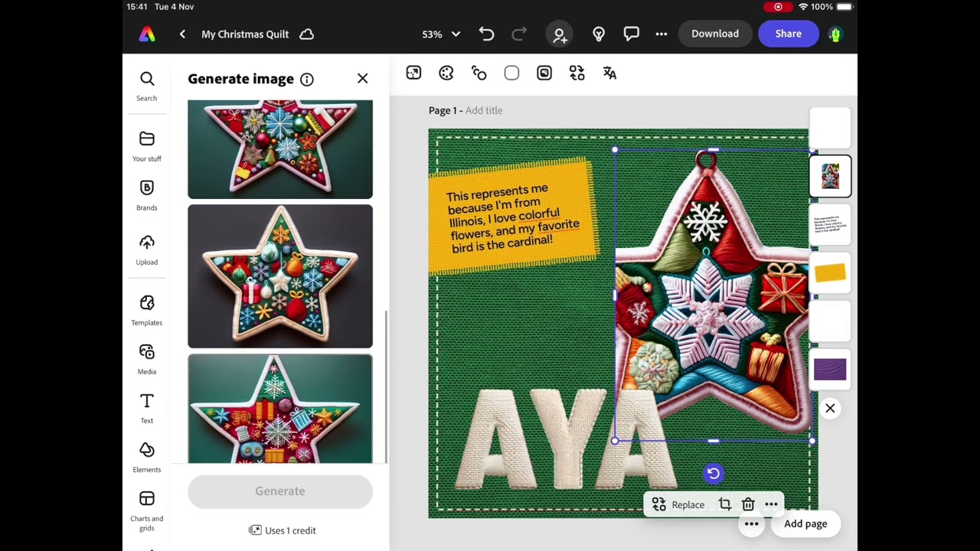This screenshot has width=980, height=551.
Task: Open the top bar more options menu
Action: tap(661, 34)
